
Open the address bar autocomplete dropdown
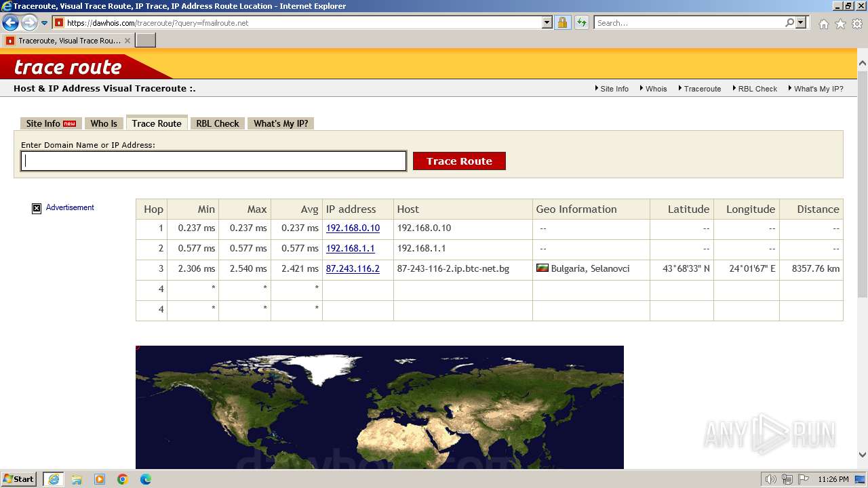[547, 23]
